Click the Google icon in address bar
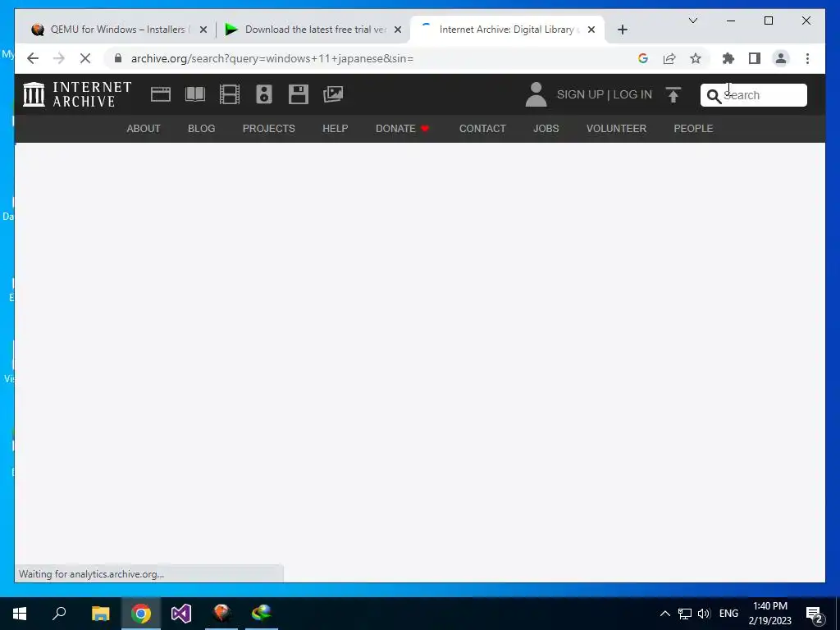The image size is (840, 630). pyautogui.click(x=643, y=58)
